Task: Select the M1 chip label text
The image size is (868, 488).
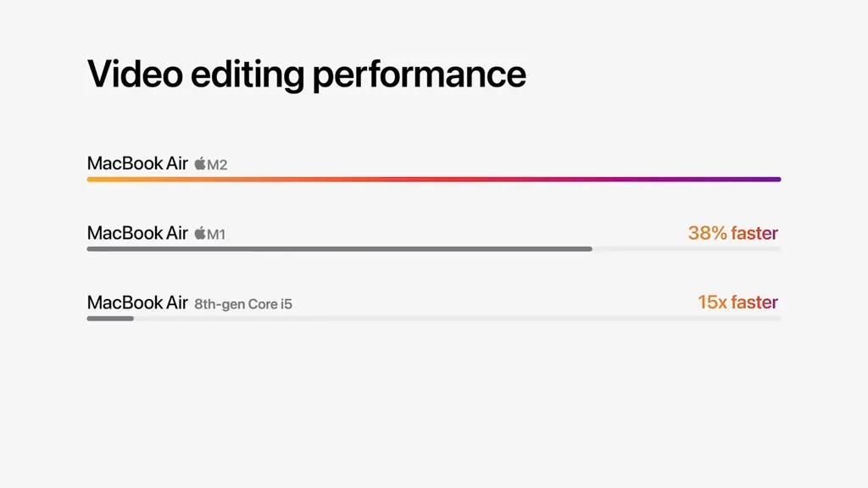Action: coord(217,234)
